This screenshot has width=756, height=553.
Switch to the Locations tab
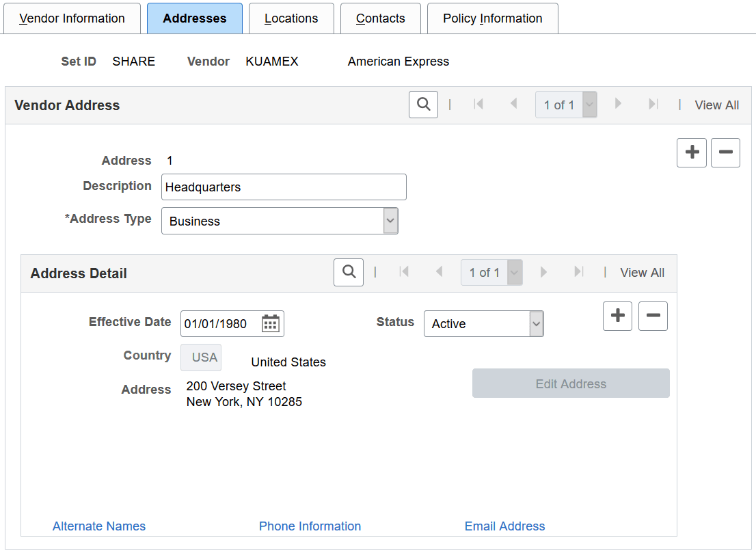(291, 18)
